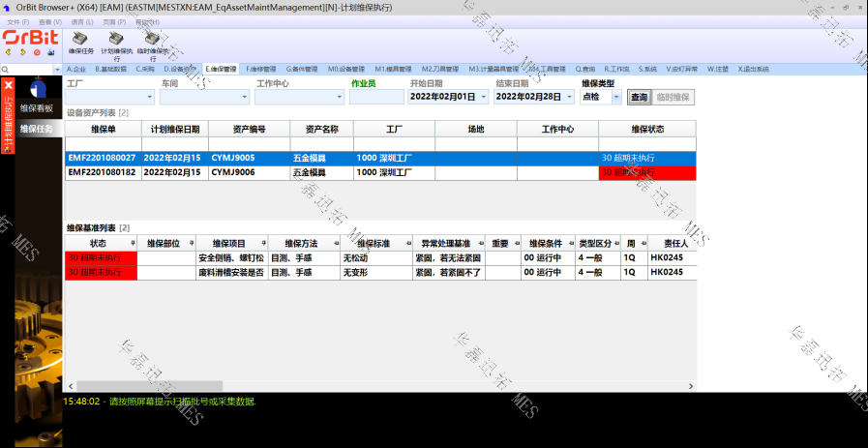The height and width of the screenshot is (448, 868).
Task: Select 维保看板 in the left sidebar
Action: (37, 109)
